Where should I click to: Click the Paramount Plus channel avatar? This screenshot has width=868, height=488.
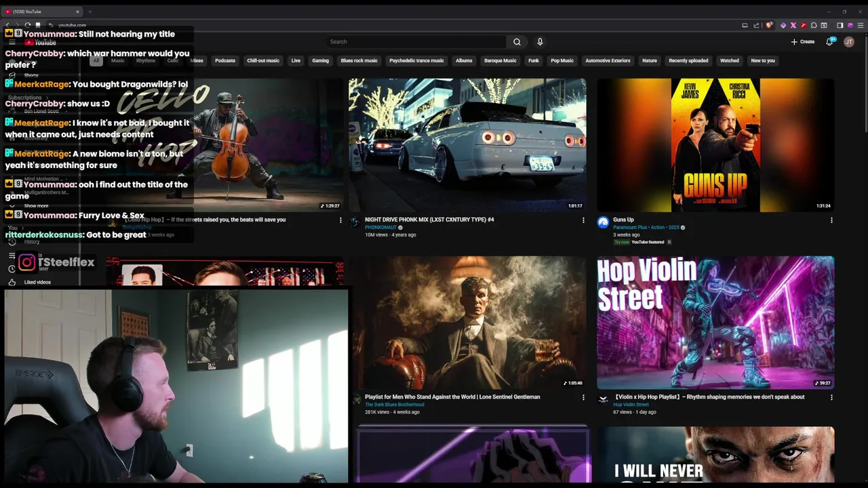(x=603, y=222)
